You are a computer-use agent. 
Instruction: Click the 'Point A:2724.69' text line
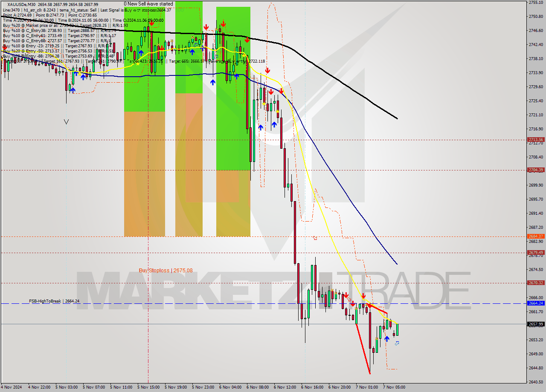click(50, 15)
